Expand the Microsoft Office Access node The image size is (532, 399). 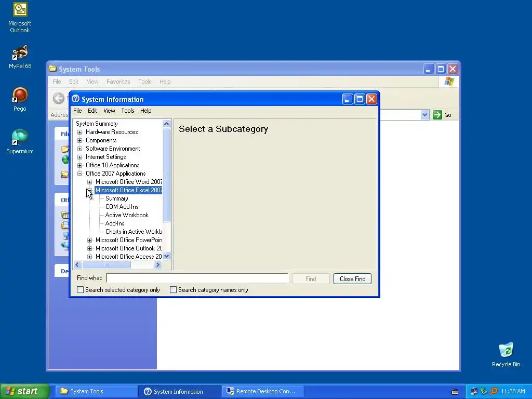pyautogui.click(x=89, y=257)
